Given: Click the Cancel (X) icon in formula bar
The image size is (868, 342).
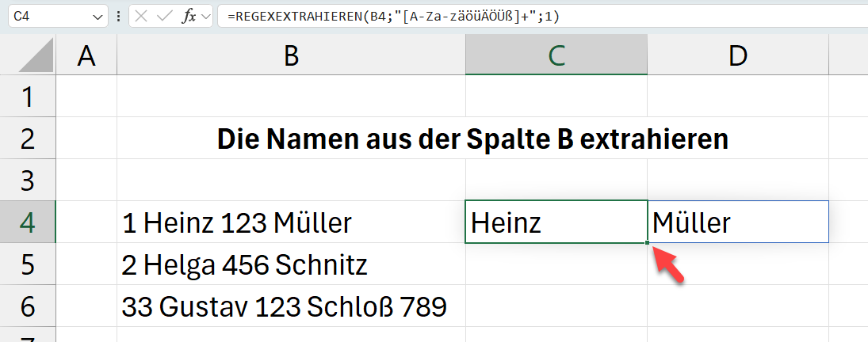Looking at the screenshot, I should (x=141, y=17).
